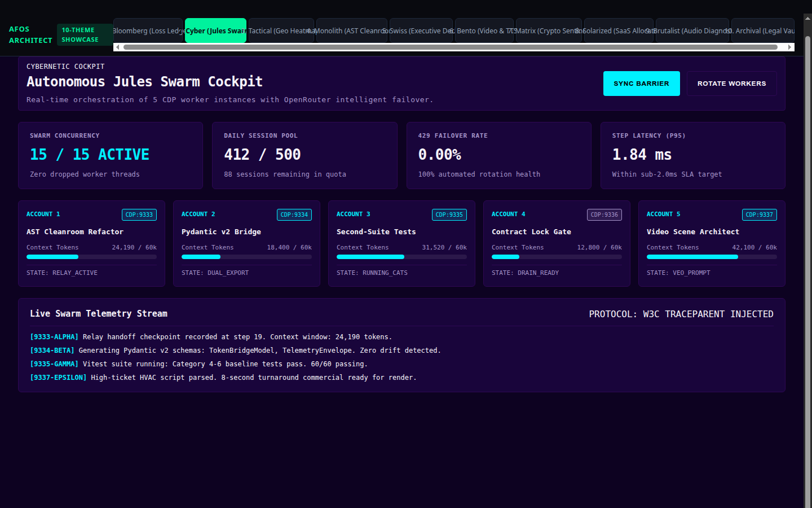Open the Bloomberg (Loss Ledger) theme tab

click(x=148, y=30)
